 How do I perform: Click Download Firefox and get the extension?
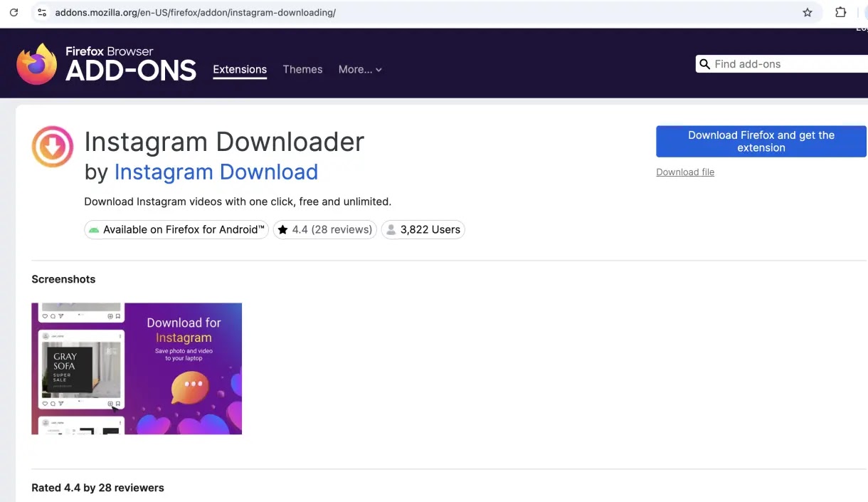[x=761, y=141]
